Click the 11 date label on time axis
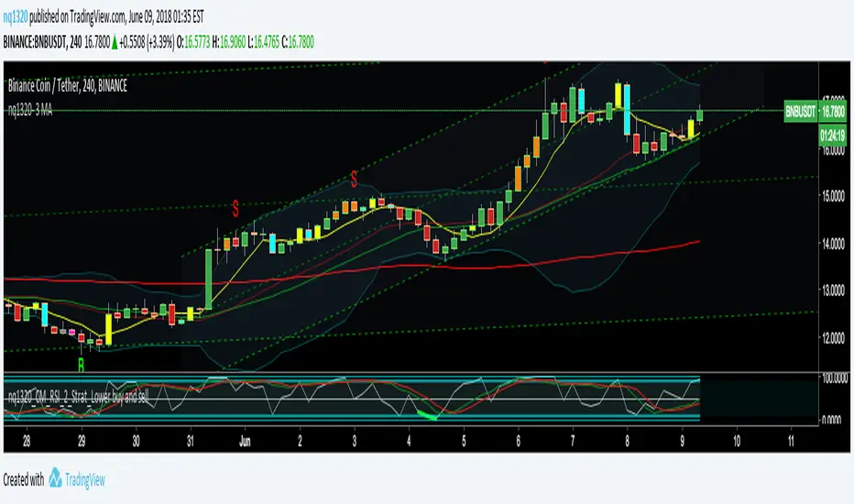Screen dimensions: 854x504 (x=791, y=442)
